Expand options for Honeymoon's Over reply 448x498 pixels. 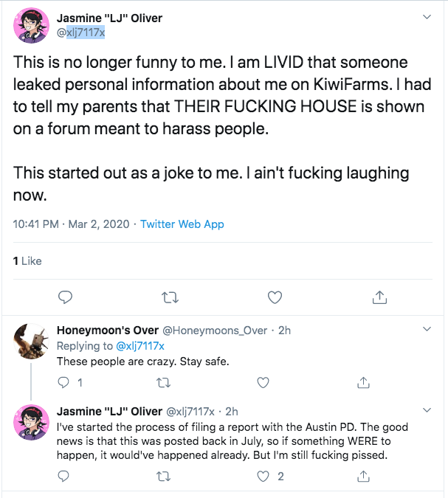(427, 329)
